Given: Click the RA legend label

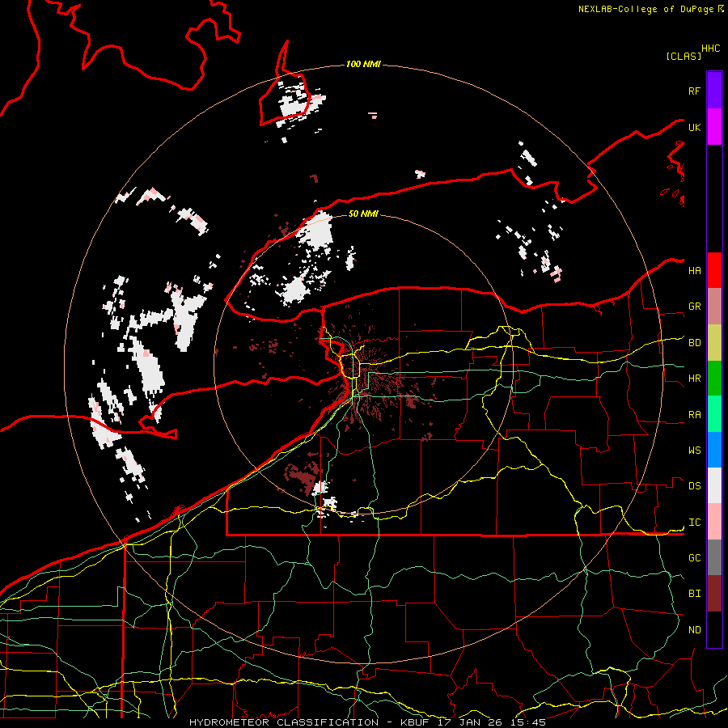Looking at the screenshot, I should pyautogui.click(x=694, y=415).
